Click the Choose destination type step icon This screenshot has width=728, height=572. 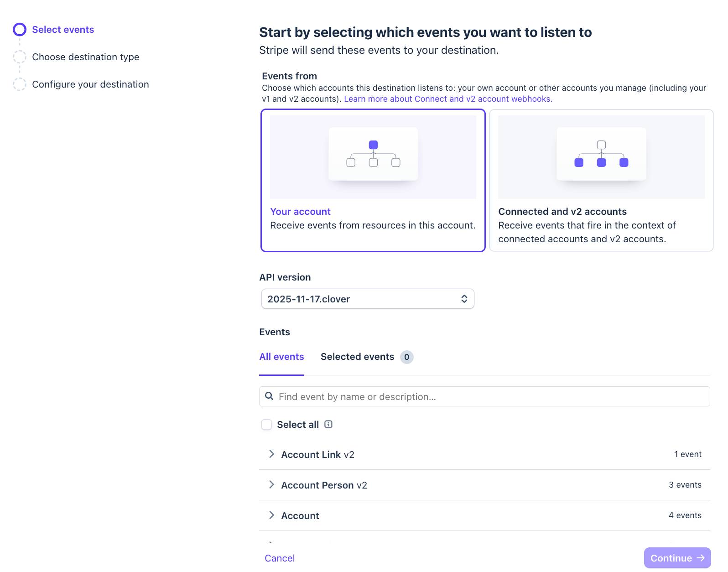(x=20, y=57)
